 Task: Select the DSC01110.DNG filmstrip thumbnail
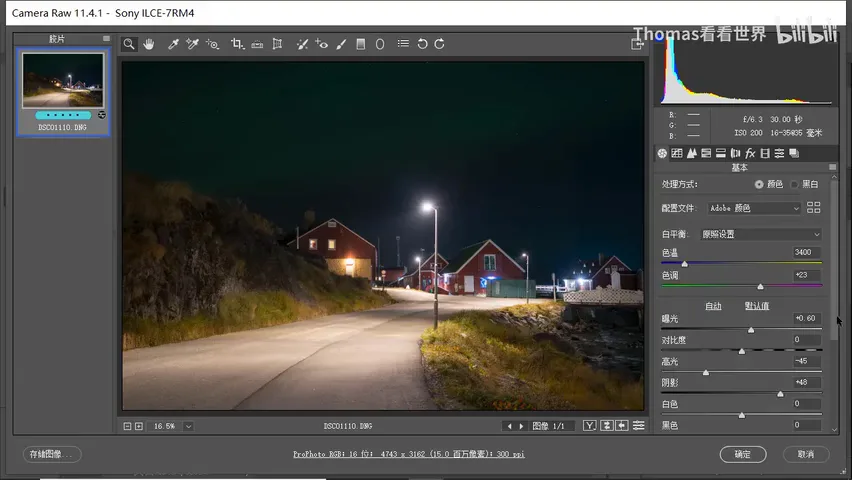[x=63, y=80]
